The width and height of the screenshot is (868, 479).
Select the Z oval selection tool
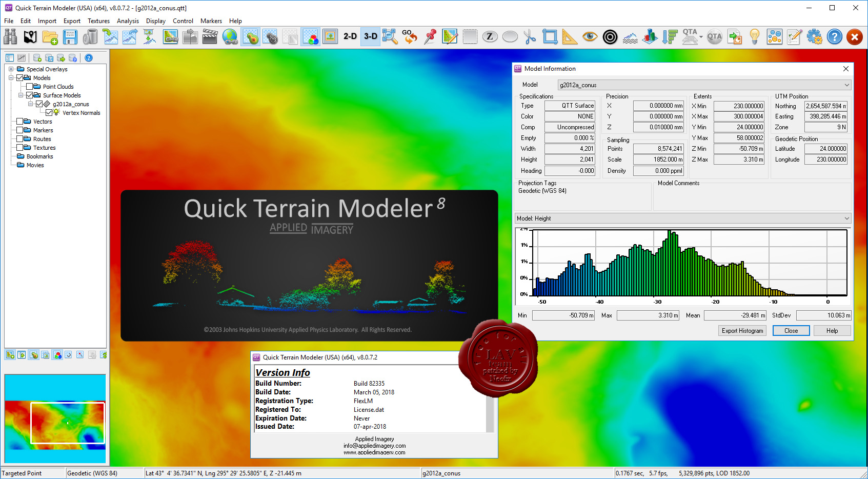click(490, 37)
